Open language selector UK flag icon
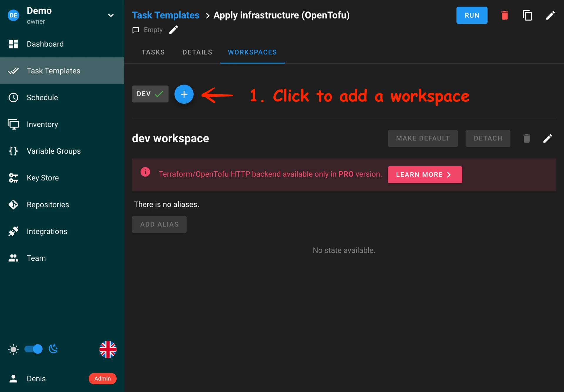The image size is (564, 392). pos(108,349)
